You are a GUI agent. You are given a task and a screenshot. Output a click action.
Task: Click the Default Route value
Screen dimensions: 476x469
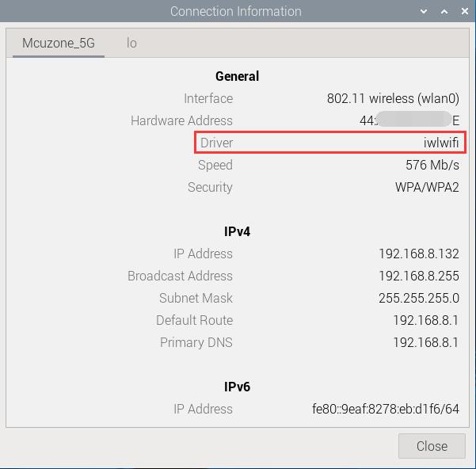[425, 320]
